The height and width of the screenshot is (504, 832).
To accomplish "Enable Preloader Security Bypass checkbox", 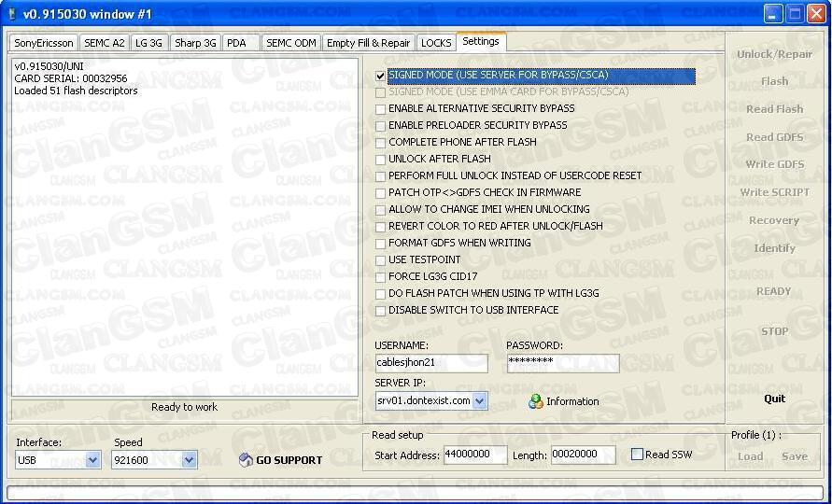I will 380,126.
